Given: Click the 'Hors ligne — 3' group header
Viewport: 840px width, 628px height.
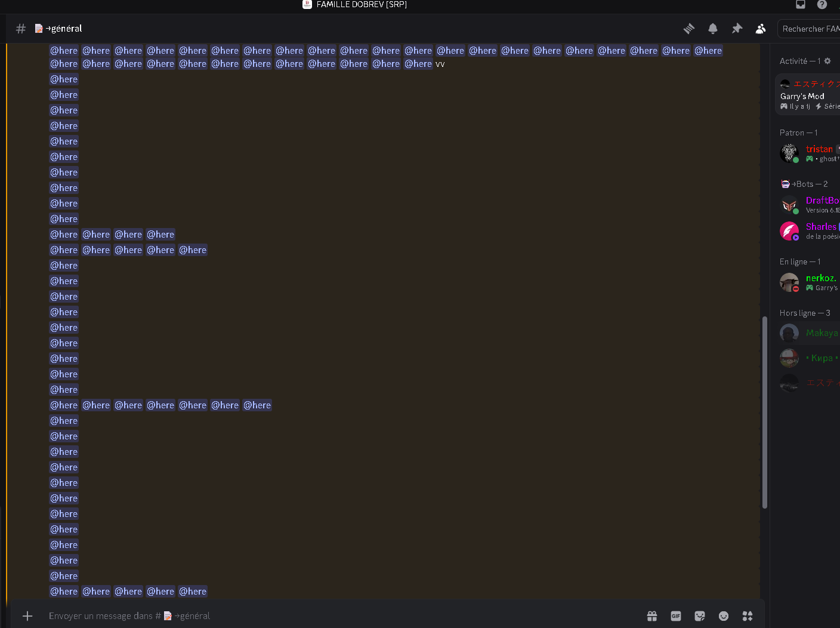Looking at the screenshot, I should coord(805,313).
